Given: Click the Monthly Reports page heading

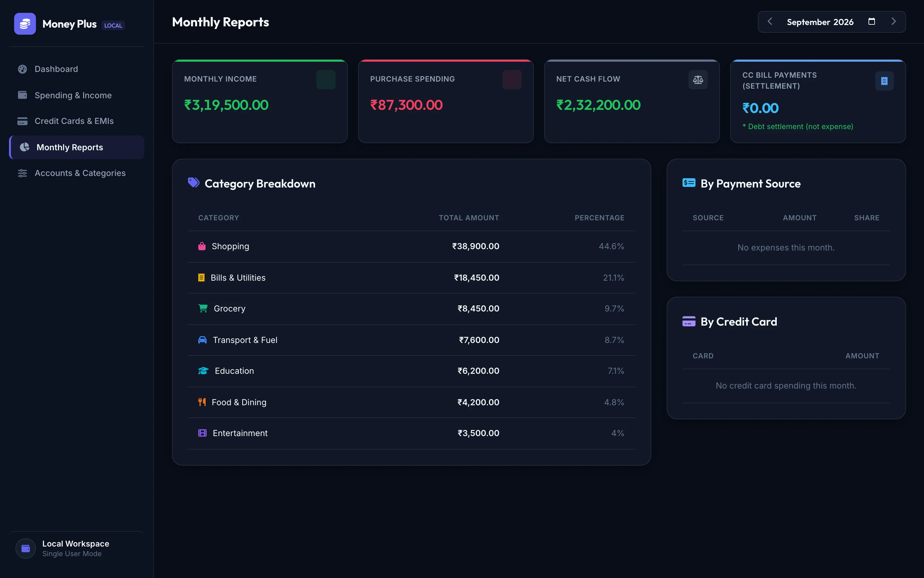Looking at the screenshot, I should pos(220,22).
